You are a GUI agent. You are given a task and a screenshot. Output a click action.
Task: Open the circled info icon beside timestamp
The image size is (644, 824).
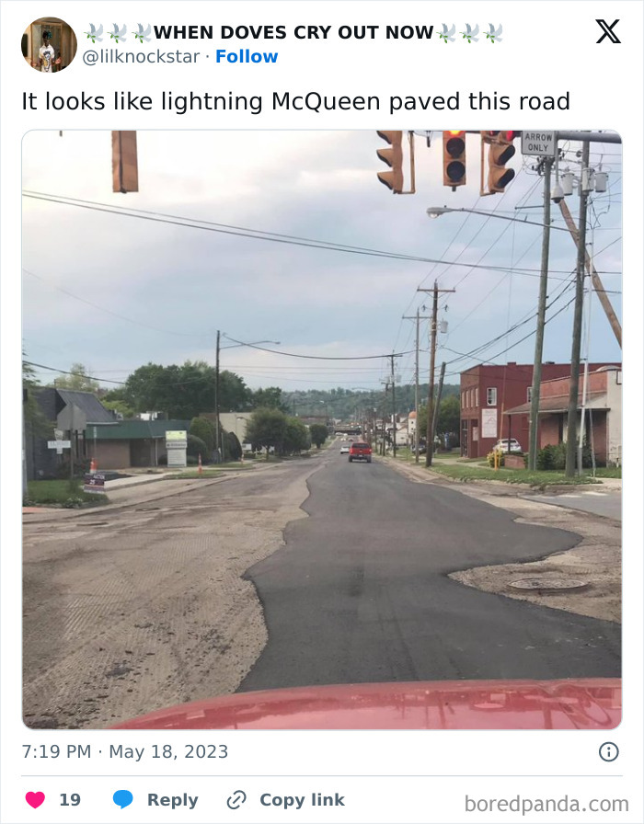(x=609, y=752)
